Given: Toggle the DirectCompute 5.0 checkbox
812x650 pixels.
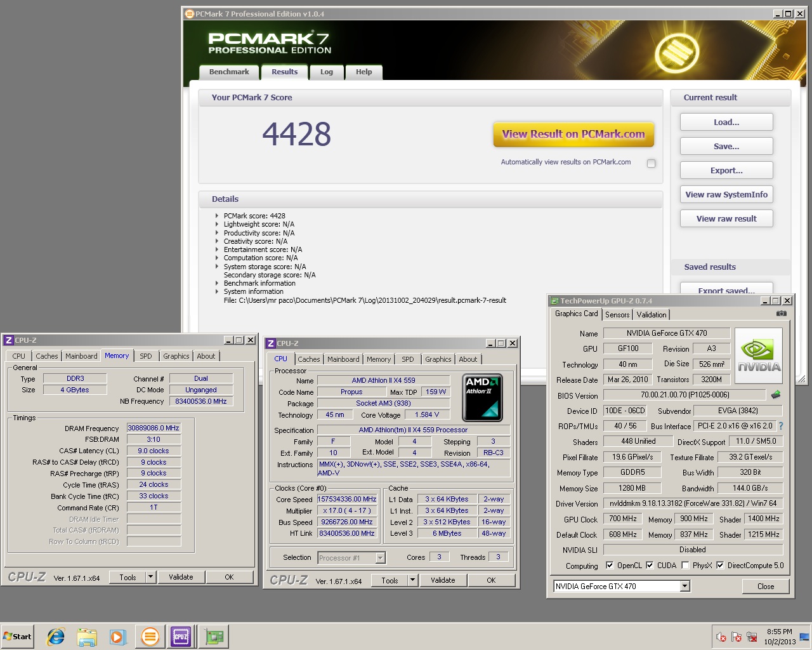Looking at the screenshot, I should click(x=720, y=565).
